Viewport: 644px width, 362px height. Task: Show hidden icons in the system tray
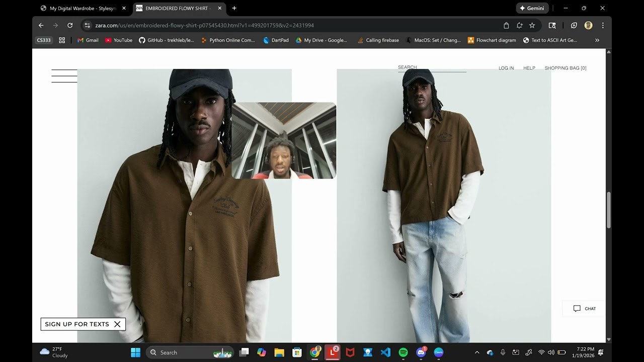tap(476, 352)
